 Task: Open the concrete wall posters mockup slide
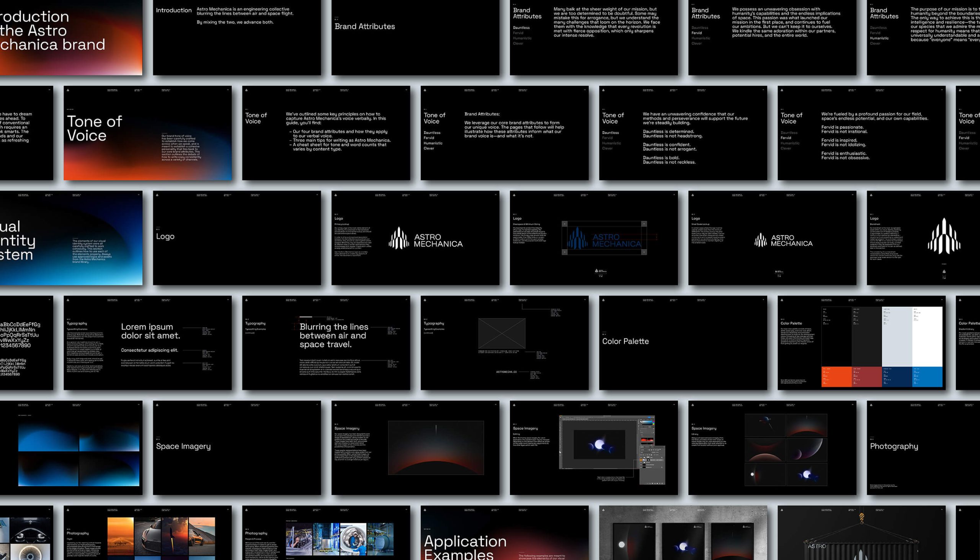[x=683, y=533]
